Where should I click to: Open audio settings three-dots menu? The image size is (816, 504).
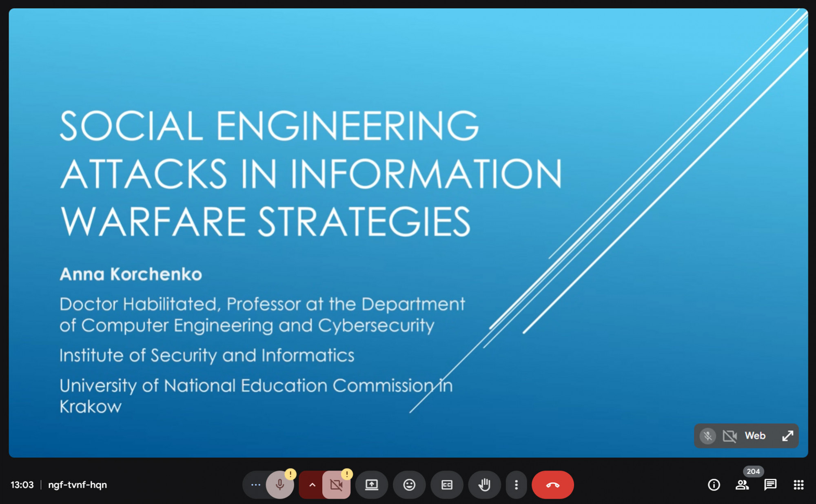256,485
